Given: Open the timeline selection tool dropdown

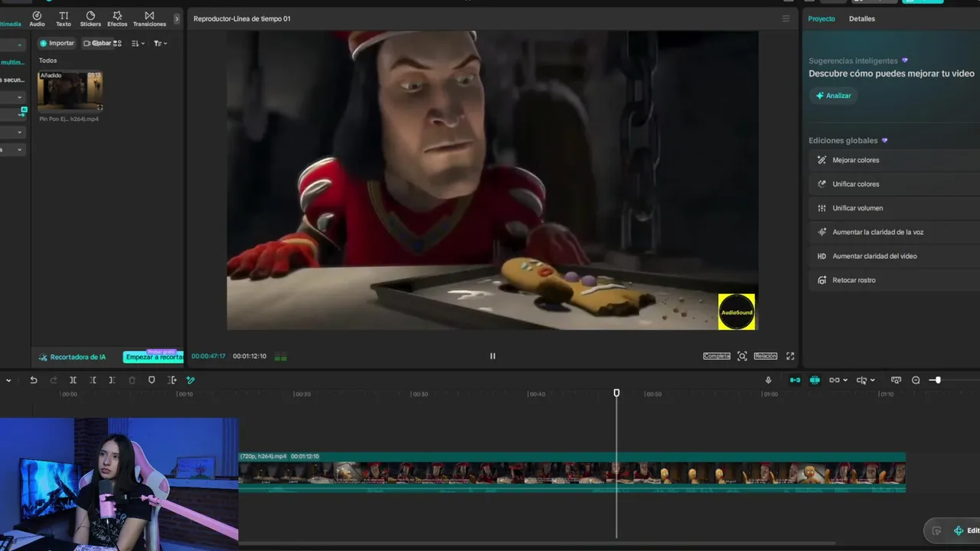Looking at the screenshot, I should 8,380.
